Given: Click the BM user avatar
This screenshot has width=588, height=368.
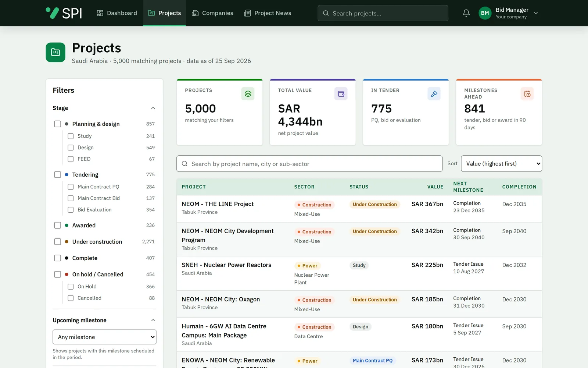Looking at the screenshot, I should pos(485,13).
